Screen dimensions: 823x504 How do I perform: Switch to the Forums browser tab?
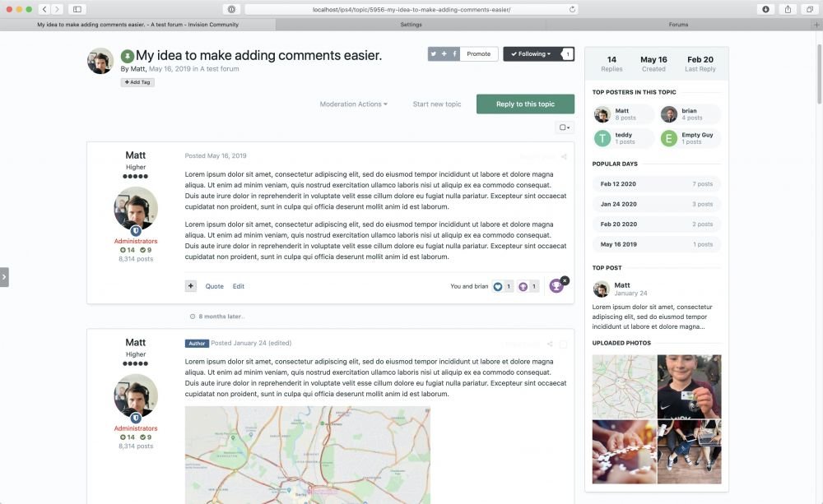(678, 25)
